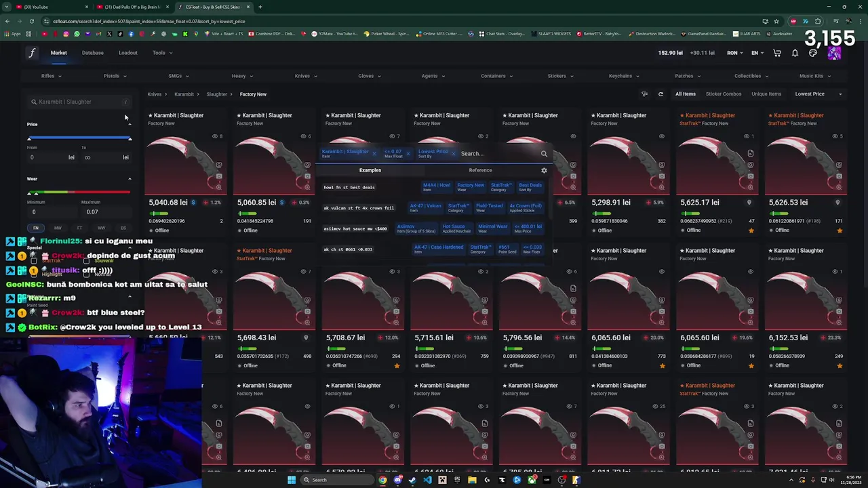Expand the Knives category dropdown
Viewport: 868px width, 488px height.
pyautogui.click(x=306, y=76)
